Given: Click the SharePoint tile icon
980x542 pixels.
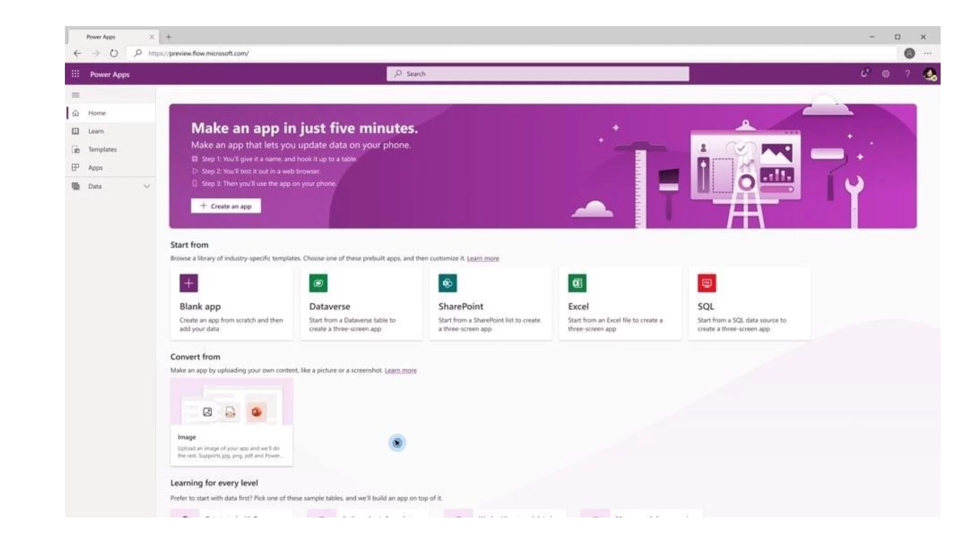Looking at the screenshot, I should tap(447, 283).
